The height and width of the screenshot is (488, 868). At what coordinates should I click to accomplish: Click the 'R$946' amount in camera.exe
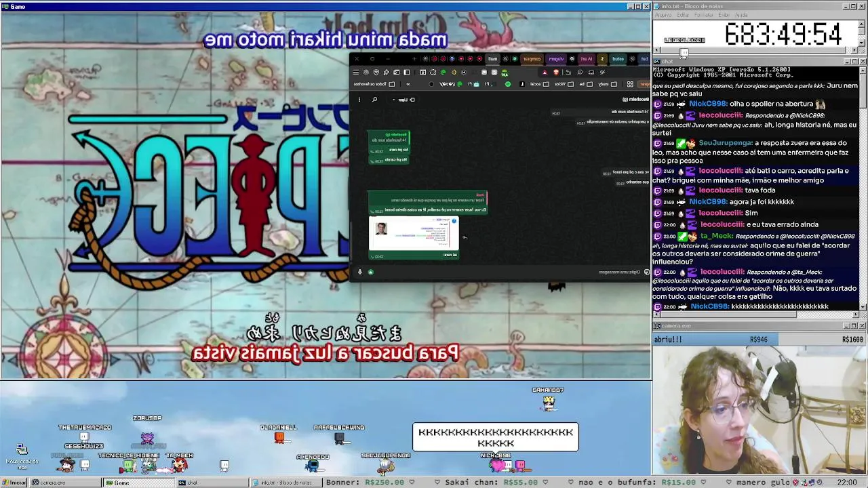click(x=758, y=340)
